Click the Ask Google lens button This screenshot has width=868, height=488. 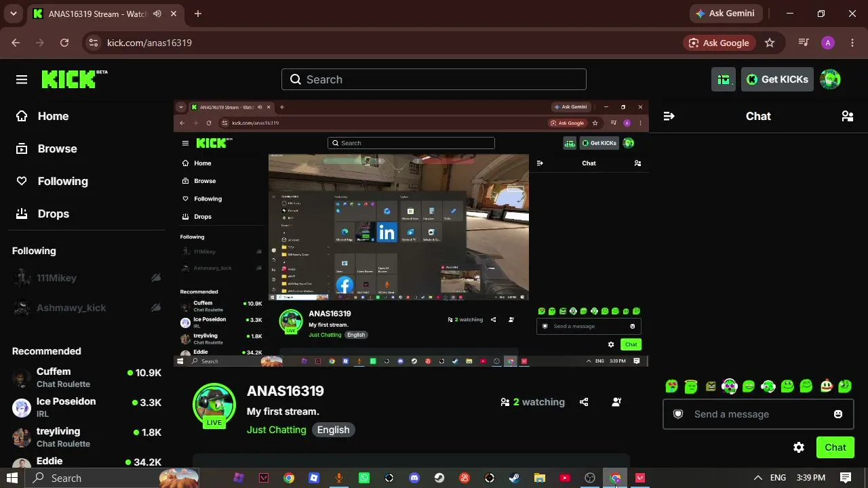[719, 43]
